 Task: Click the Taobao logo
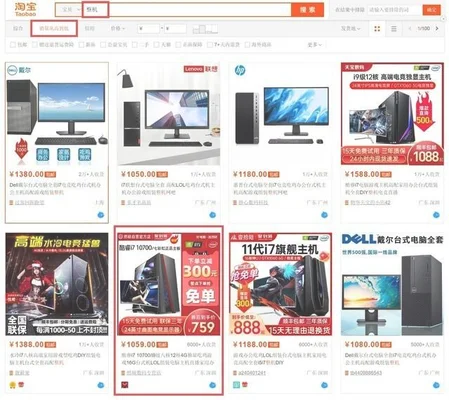(x=25, y=9)
